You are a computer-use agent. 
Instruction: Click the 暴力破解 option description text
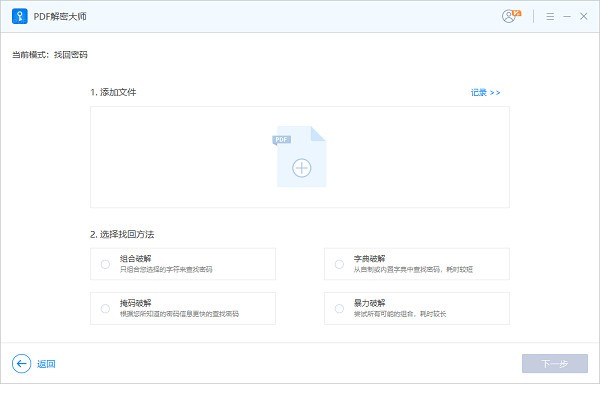tap(398, 314)
